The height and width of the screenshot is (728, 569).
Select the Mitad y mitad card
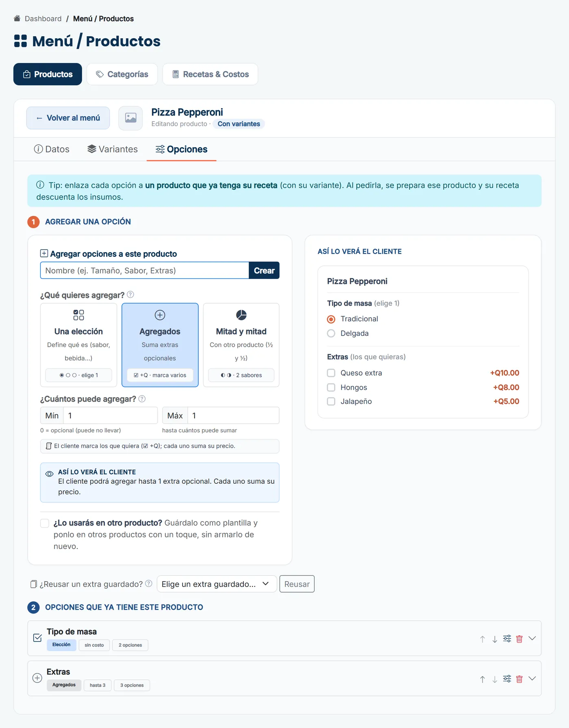click(x=241, y=345)
